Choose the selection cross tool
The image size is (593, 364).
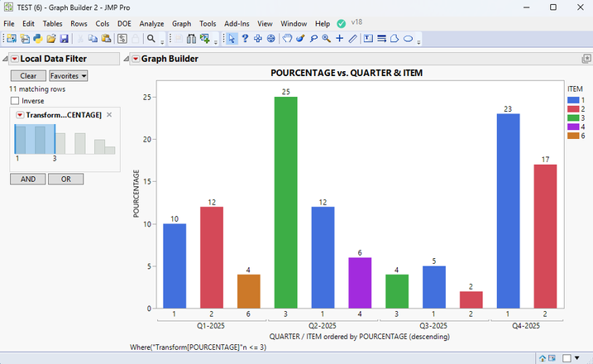(x=258, y=39)
